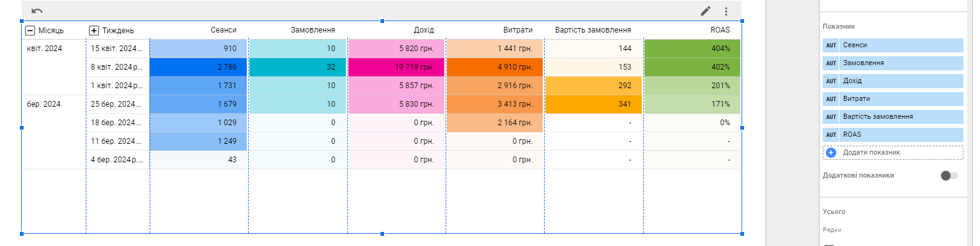Select the Вартість замовлення metric chip
980x246 pixels.
coord(893,117)
